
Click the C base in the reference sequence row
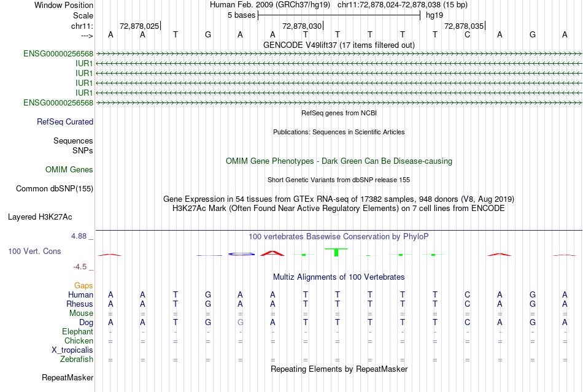468,35
